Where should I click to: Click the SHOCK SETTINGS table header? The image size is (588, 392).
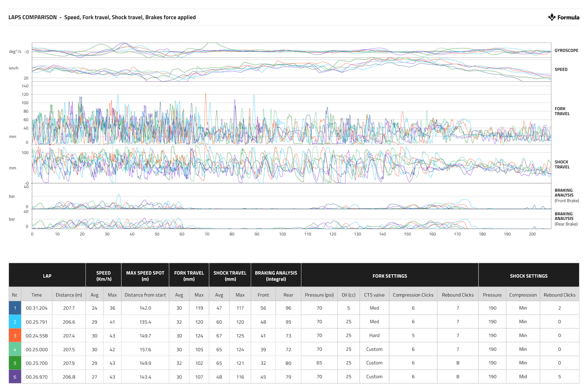coord(528,276)
